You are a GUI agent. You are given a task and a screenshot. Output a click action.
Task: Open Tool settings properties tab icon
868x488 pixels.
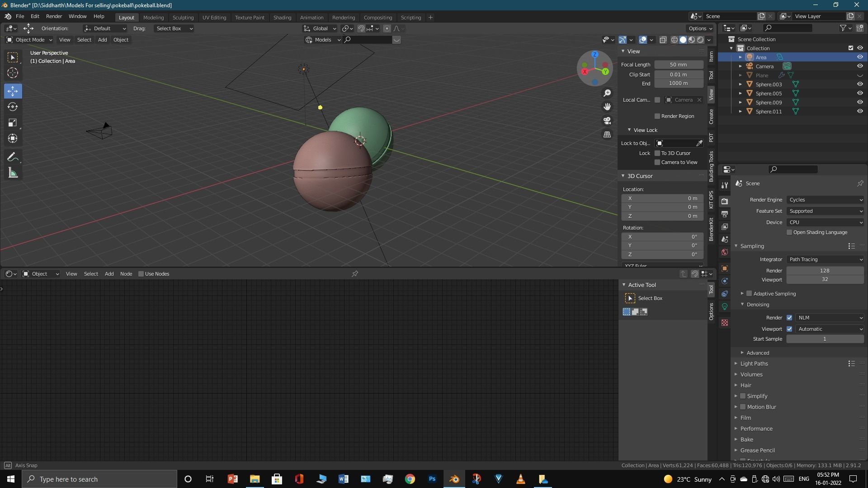tap(725, 185)
